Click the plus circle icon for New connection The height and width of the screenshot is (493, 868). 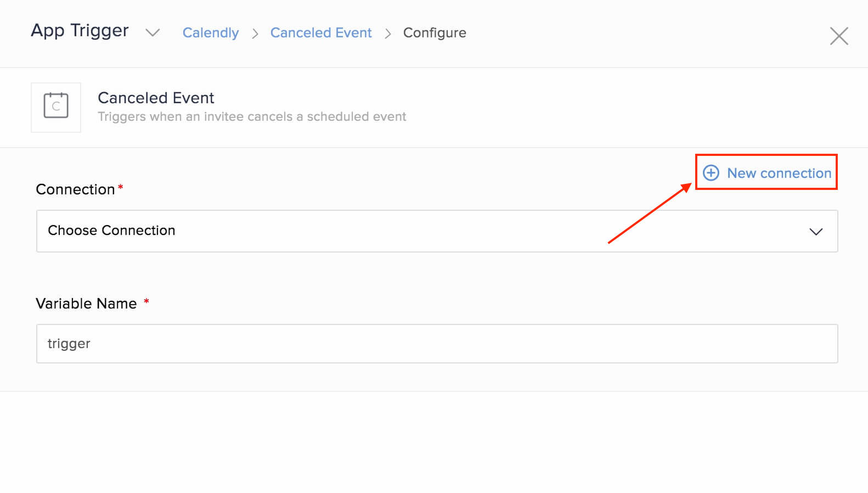[711, 173]
